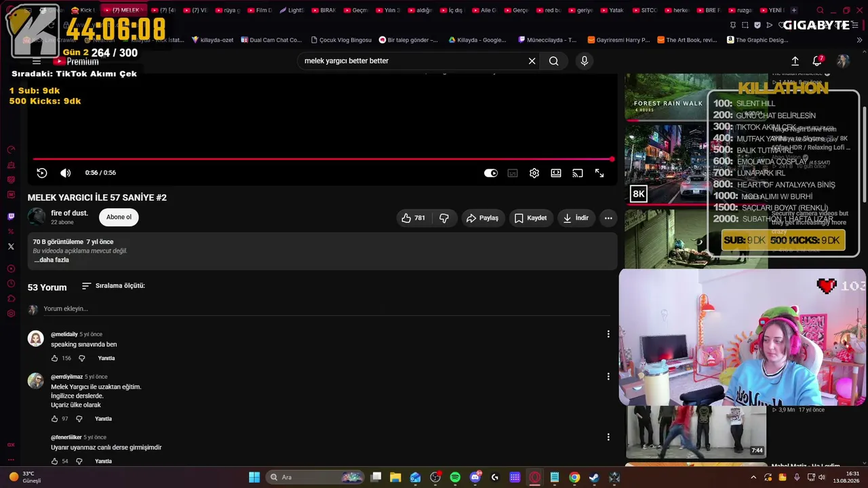The width and height of the screenshot is (868, 488).
Task: Open a new browser tab with plus
Action: tap(794, 10)
